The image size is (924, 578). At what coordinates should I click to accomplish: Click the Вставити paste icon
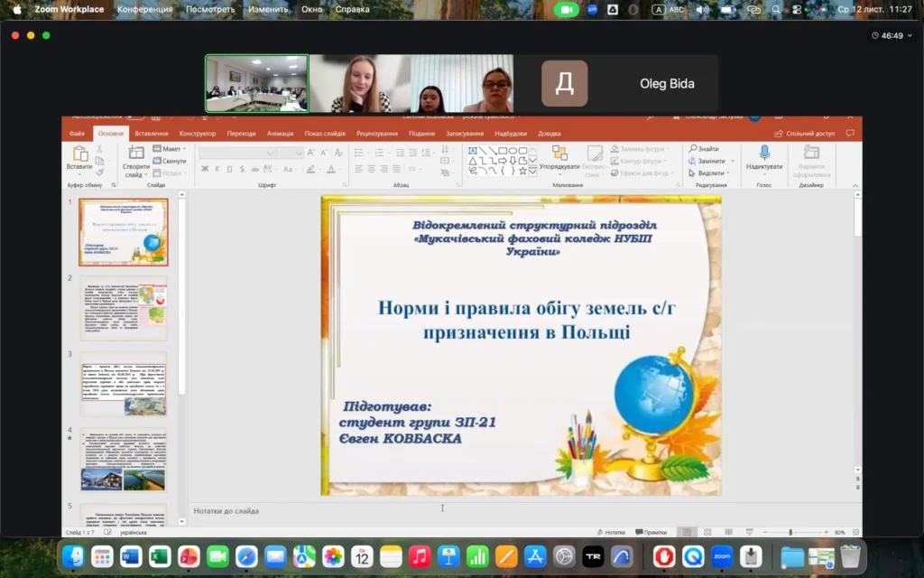tap(79, 154)
